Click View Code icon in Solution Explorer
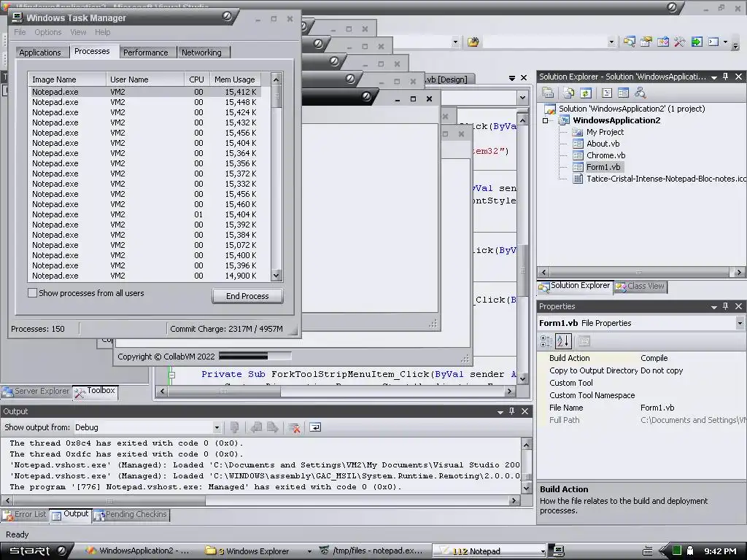The height and width of the screenshot is (560, 747). [606, 93]
